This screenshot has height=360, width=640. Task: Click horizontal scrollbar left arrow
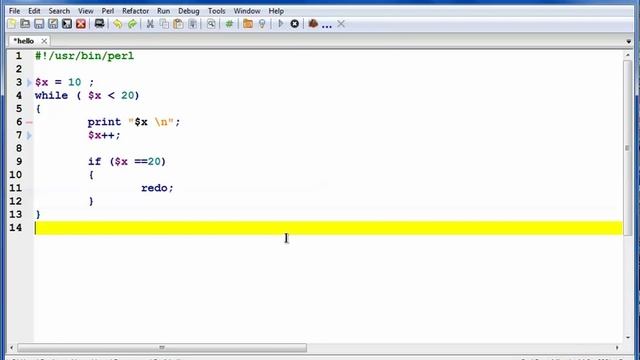coord(11,348)
